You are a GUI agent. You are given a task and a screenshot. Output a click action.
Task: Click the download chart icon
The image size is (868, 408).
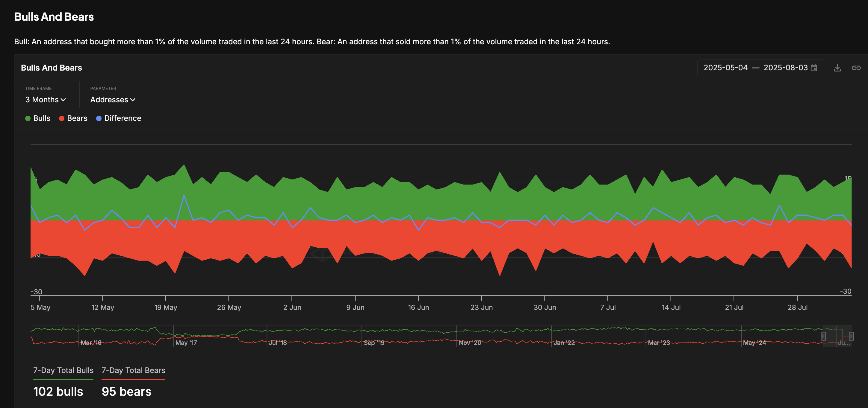pos(838,68)
